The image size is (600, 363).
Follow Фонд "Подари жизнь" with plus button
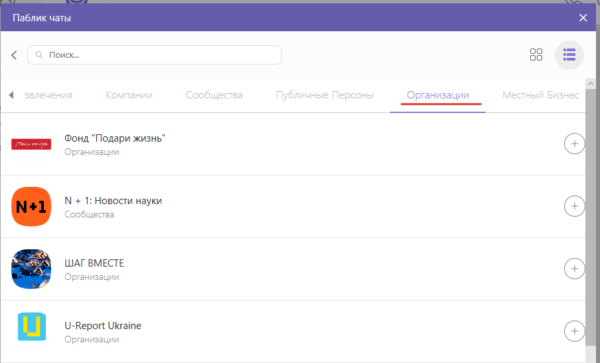(574, 144)
